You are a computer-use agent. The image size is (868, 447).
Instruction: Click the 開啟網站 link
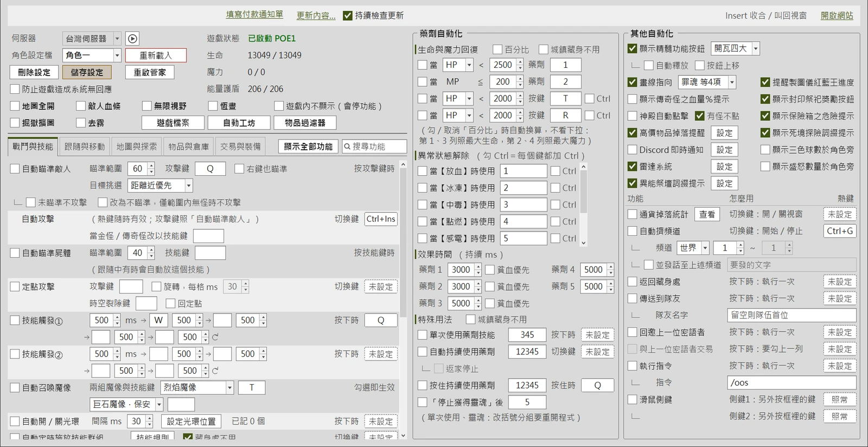837,15
